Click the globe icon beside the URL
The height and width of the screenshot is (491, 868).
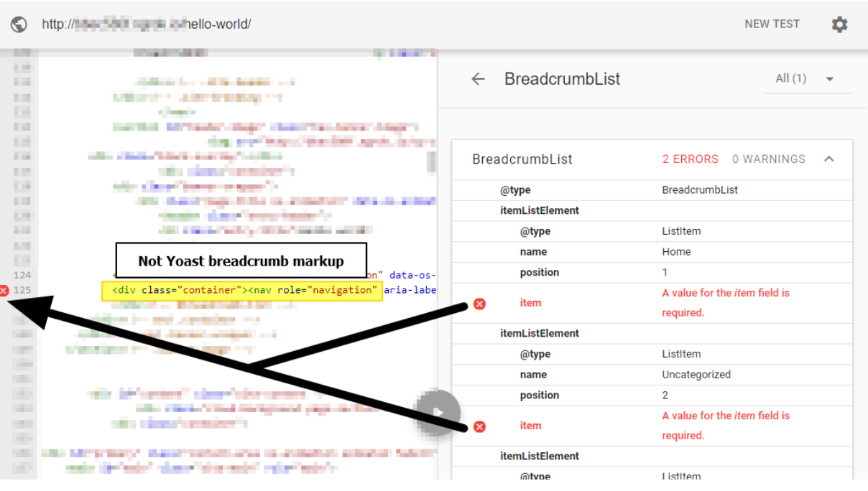click(x=19, y=24)
